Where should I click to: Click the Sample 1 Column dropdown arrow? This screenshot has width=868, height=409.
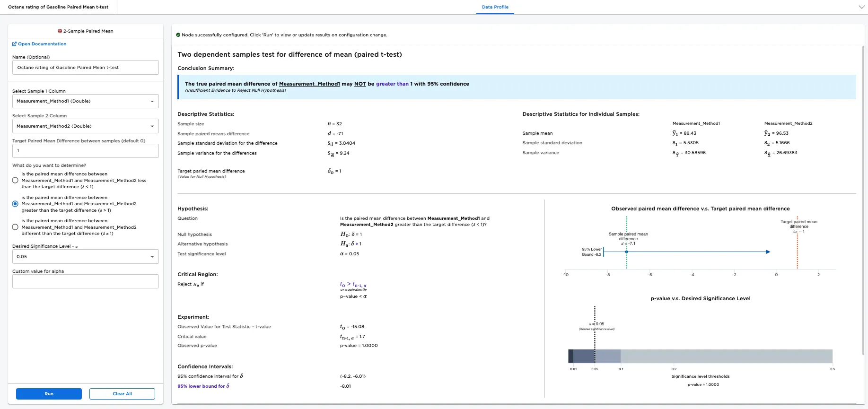(x=152, y=102)
